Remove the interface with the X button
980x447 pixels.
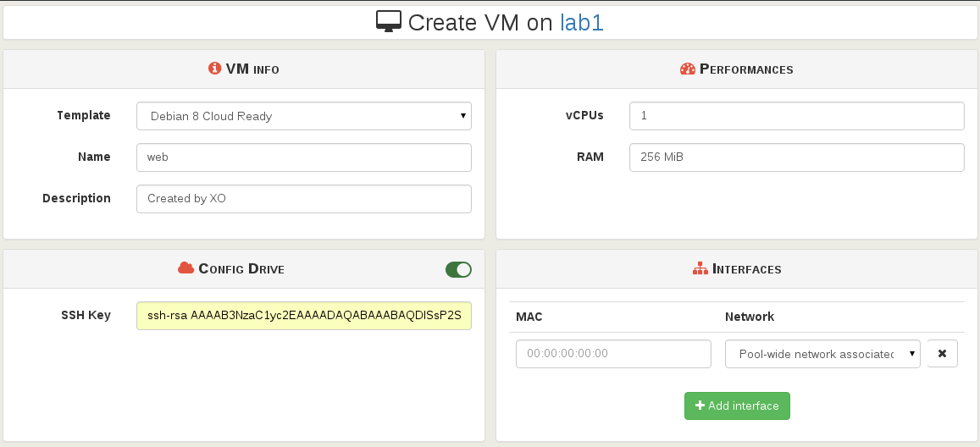pyautogui.click(x=943, y=353)
